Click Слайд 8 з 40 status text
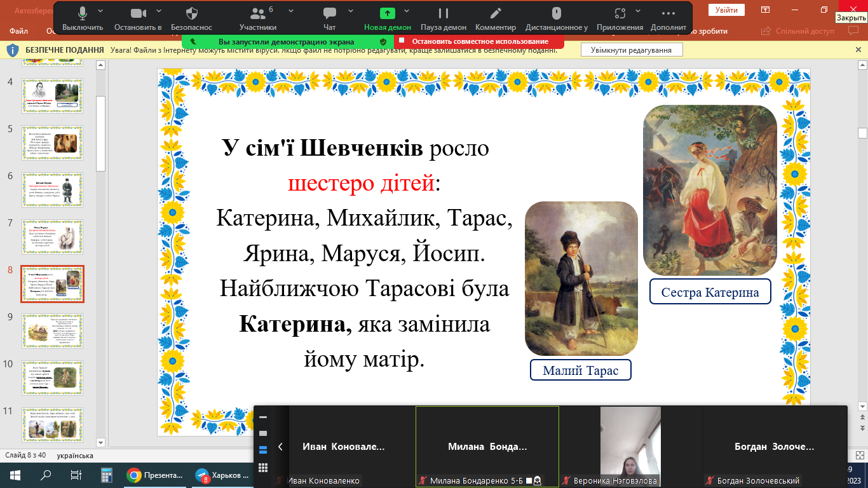 click(25, 456)
